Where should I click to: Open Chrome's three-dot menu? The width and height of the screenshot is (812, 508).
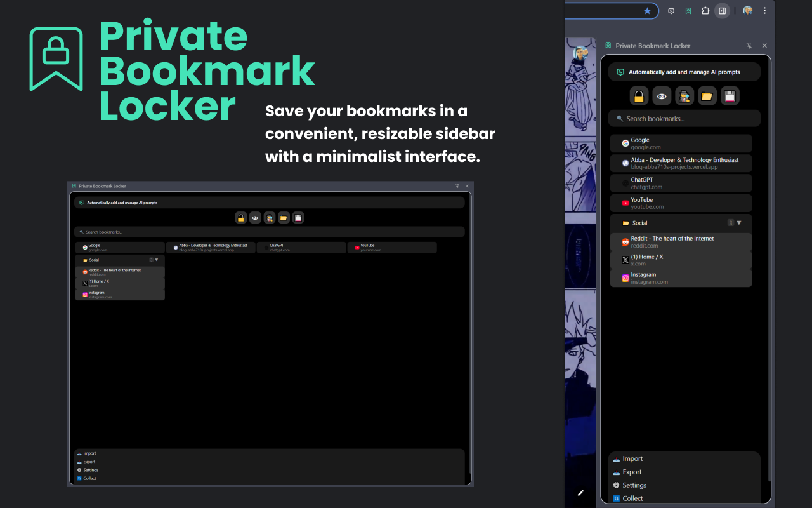tap(764, 11)
